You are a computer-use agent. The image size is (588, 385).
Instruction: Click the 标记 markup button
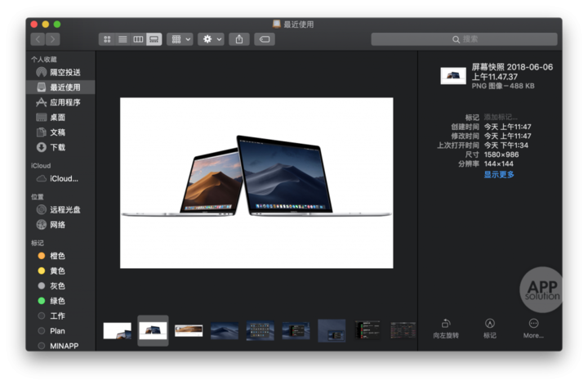pos(490,329)
